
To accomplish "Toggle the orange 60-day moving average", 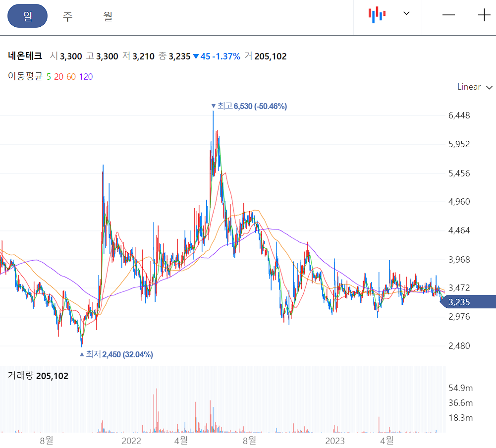I will (x=70, y=77).
